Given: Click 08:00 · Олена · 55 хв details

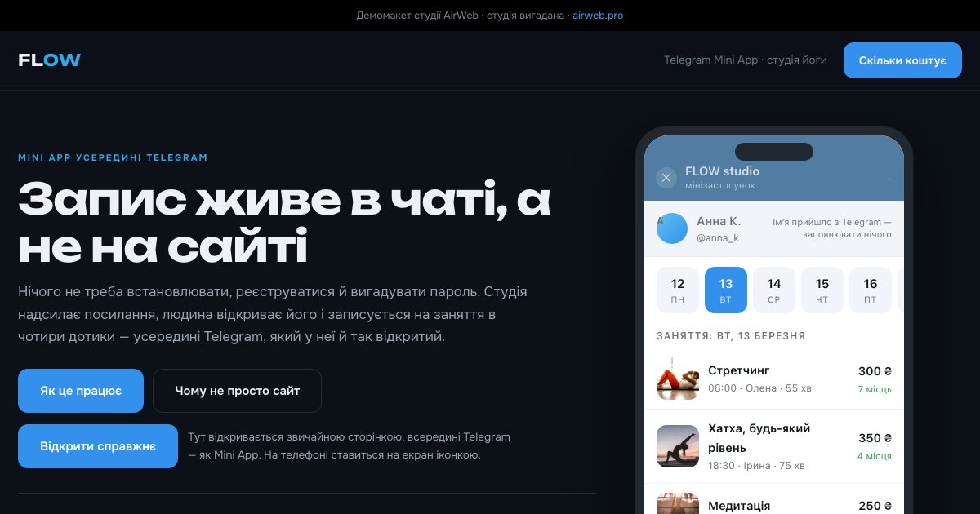Looking at the screenshot, I should coord(759,388).
